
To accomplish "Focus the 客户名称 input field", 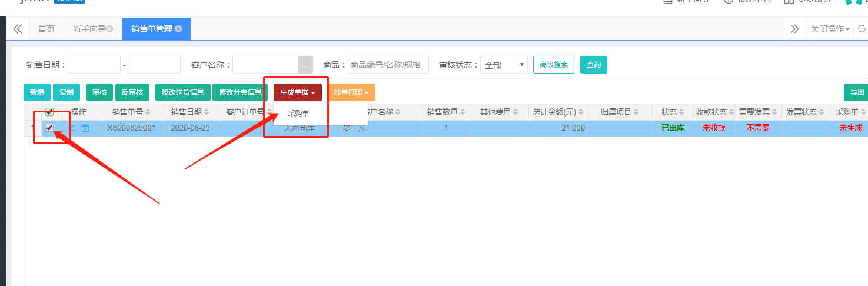I will (x=265, y=65).
